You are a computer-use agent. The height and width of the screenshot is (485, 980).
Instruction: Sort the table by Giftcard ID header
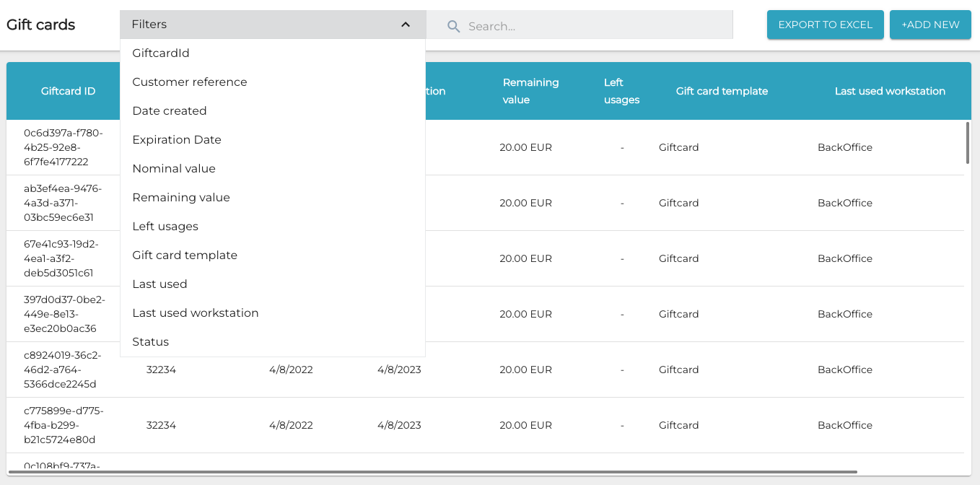coord(68,91)
